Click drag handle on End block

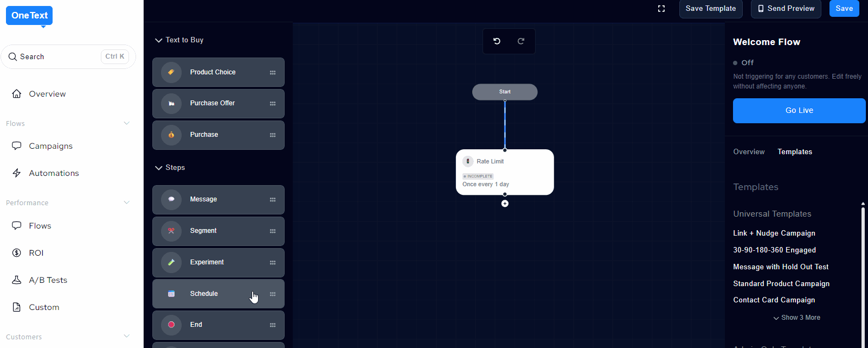click(x=273, y=325)
